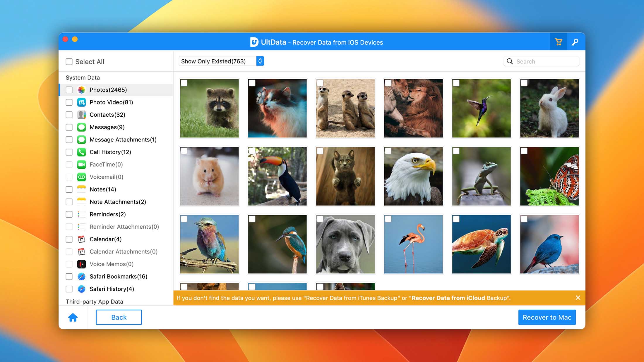644x362 pixels.
Task: Check the Notes(14) checkbox
Action: [x=69, y=189]
